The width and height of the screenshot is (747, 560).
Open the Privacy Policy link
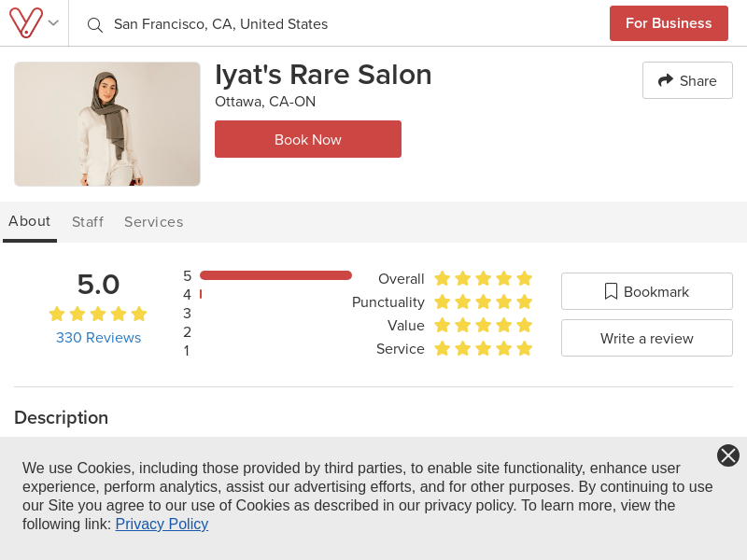tap(162, 524)
